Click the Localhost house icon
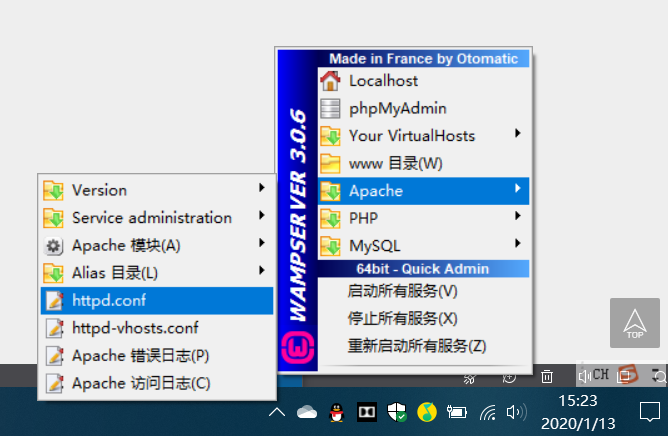This screenshot has width=668, height=436. [x=330, y=81]
